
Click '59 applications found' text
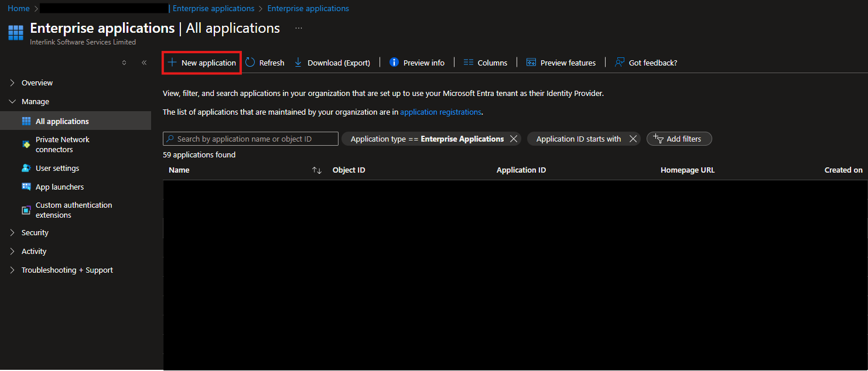(x=199, y=155)
